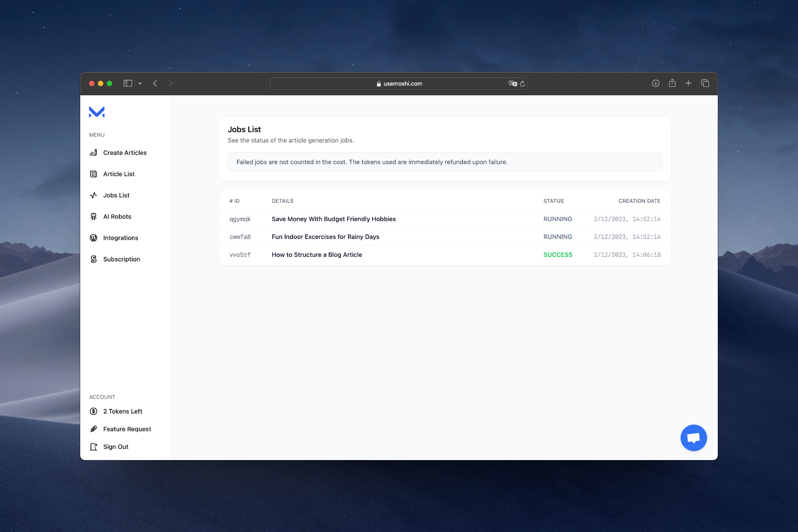Viewport: 798px width, 532px height.
Task: Open Integrations from the sidebar
Action: click(x=121, y=238)
